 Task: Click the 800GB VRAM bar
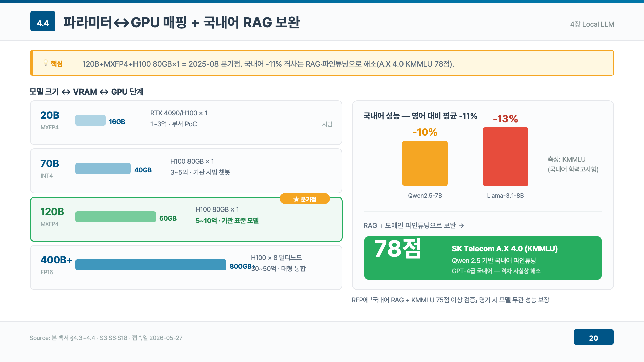click(x=151, y=265)
